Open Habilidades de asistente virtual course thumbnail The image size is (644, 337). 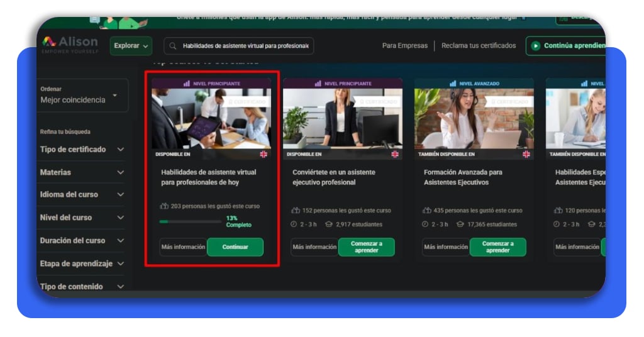(x=211, y=119)
